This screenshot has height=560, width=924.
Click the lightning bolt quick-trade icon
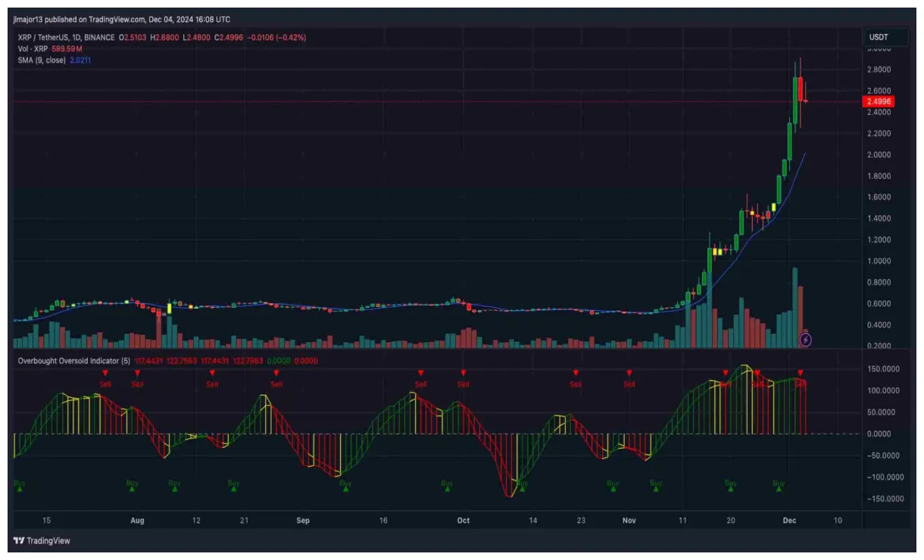point(804,338)
